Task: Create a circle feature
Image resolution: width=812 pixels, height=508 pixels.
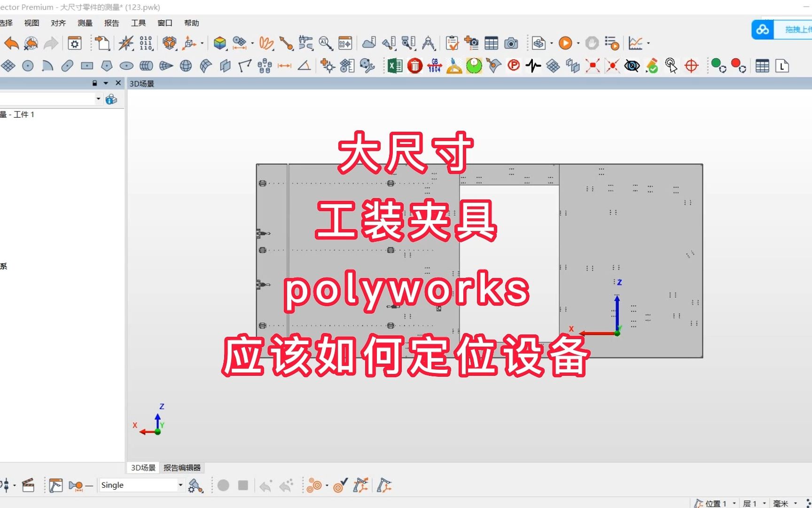Action: [28, 66]
